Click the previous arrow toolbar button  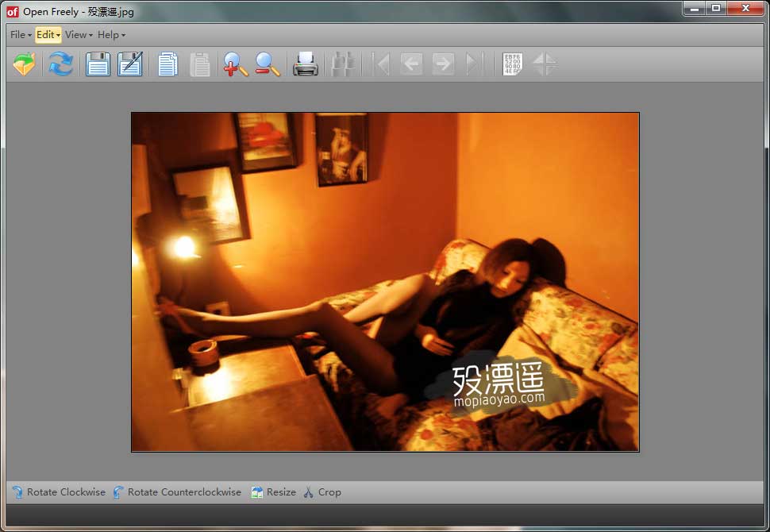pyautogui.click(x=411, y=64)
